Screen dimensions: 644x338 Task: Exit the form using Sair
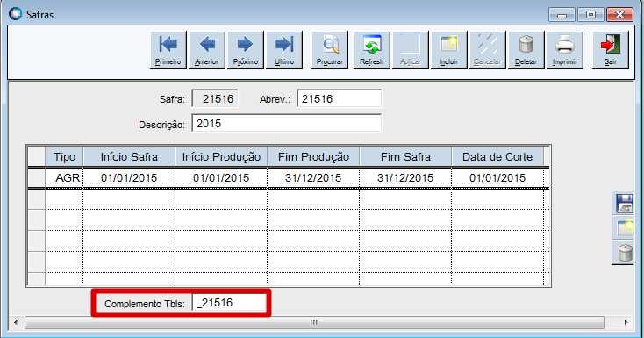(x=611, y=50)
